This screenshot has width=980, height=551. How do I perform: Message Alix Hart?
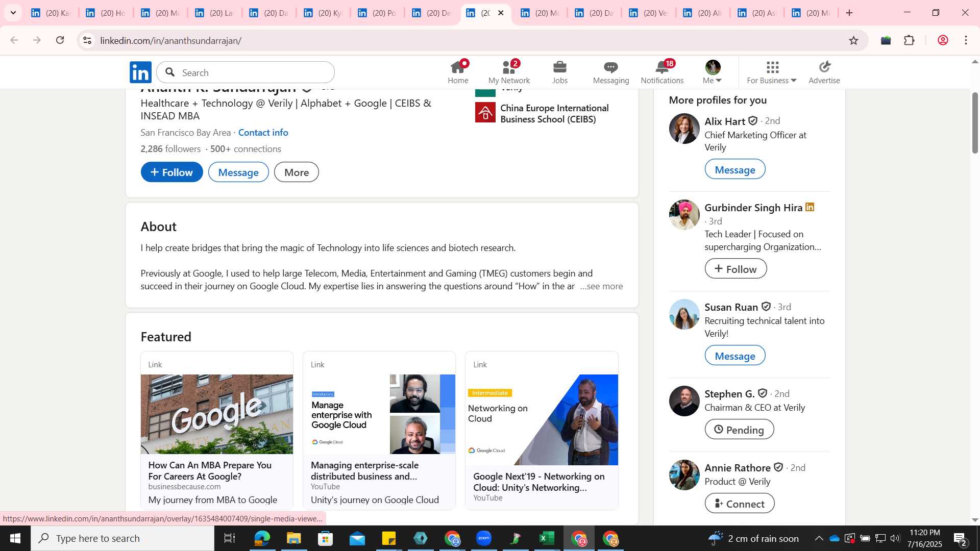click(x=735, y=169)
